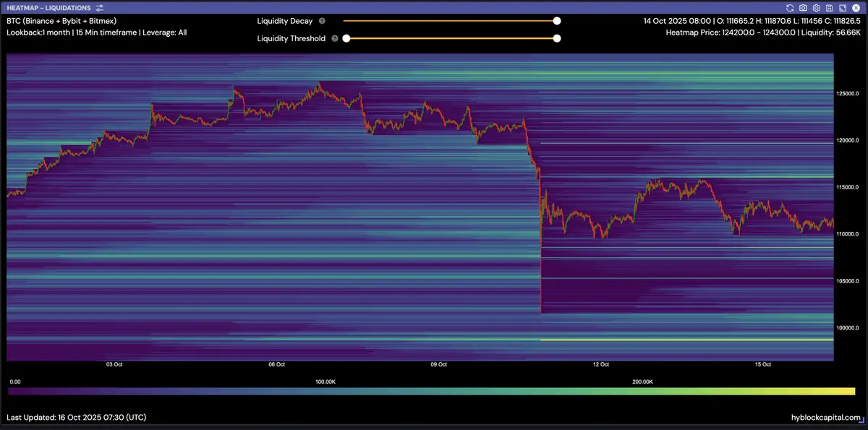Click the BTC (Binance + Bybit + Bitmex) label
Viewport: 868px width, 430px height.
coord(61,21)
